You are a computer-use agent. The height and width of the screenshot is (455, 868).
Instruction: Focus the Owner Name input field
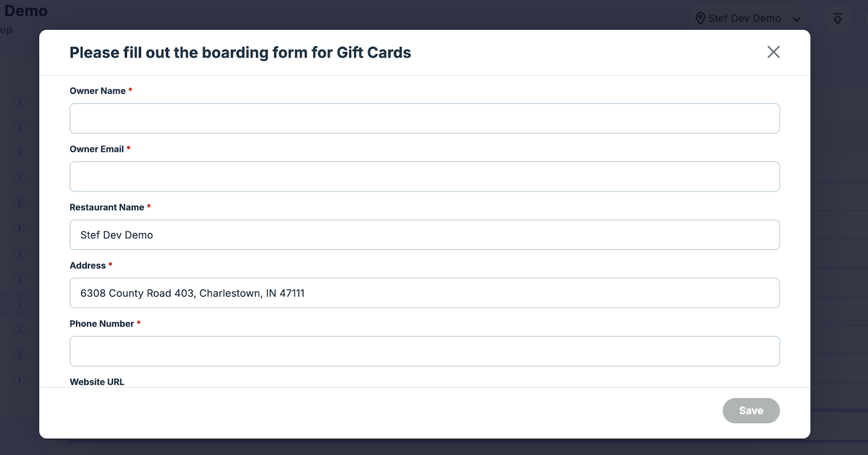click(x=424, y=118)
